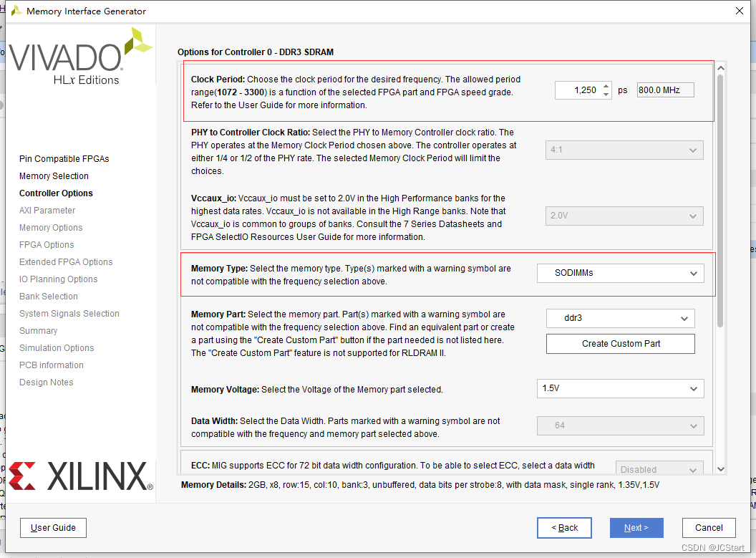This screenshot has height=558, width=756.
Task: Cancel the Memory Interface Generator wizard
Action: (709, 528)
